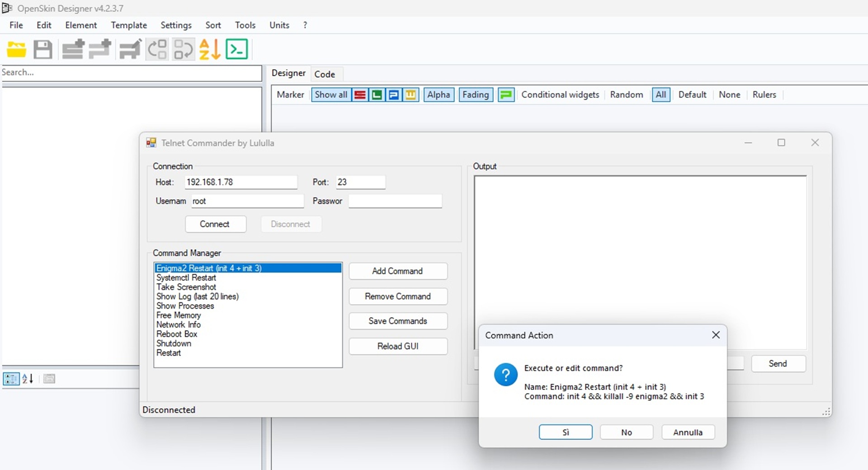The image size is (868, 470).
Task: Switch to the Designer tab
Action: coord(288,73)
